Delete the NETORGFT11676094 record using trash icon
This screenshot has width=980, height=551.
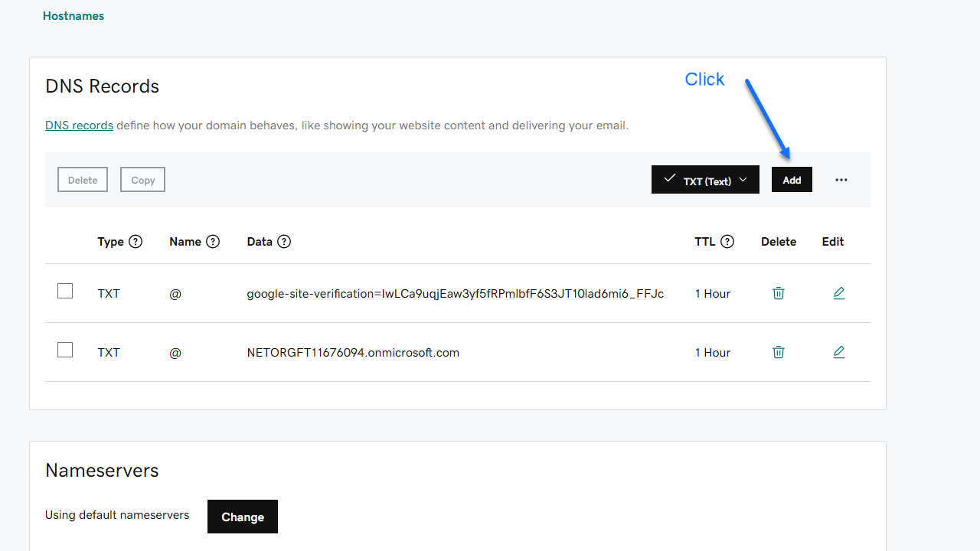[x=779, y=352]
